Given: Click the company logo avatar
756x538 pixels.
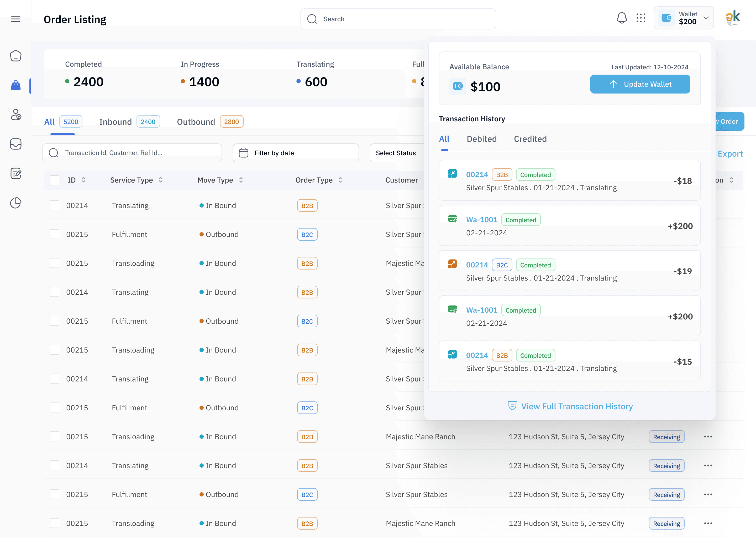Looking at the screenshot, I should [733, 18].
